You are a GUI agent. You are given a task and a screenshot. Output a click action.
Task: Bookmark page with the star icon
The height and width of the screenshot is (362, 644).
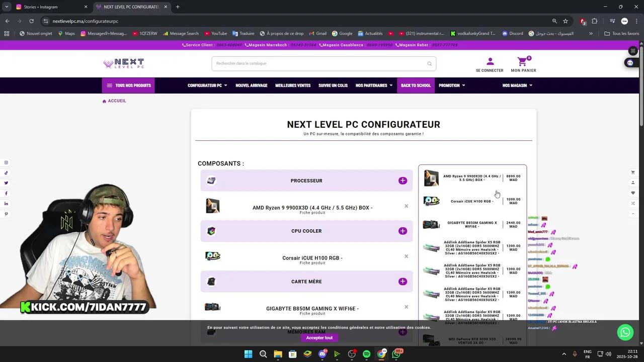tap(566, 21)
